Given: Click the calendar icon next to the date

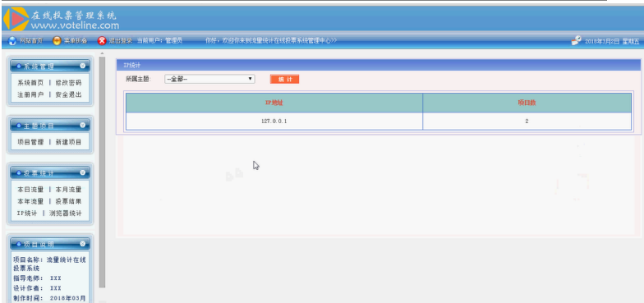Looking at the screenshot, I should (577, 41).
